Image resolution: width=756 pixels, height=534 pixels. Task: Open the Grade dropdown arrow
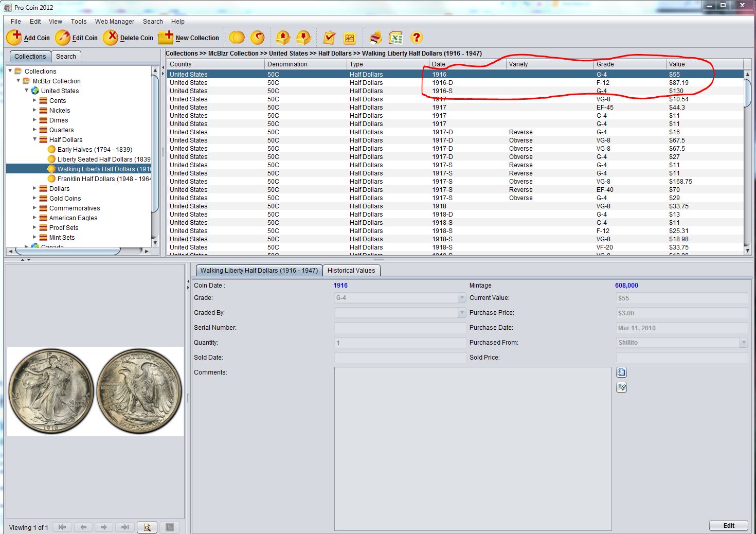[x=461, y=298]
